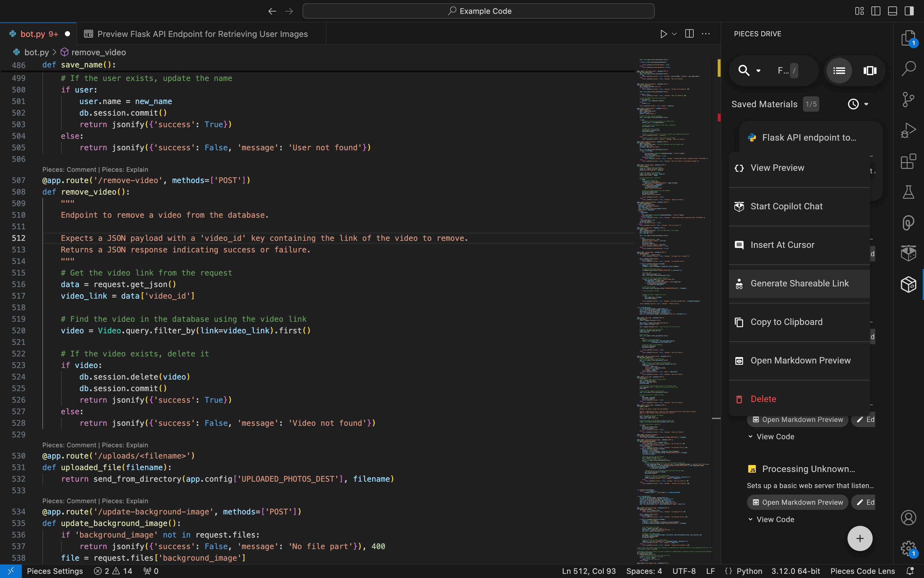Switch Pieces Drive to list view

tap(839, 71)
